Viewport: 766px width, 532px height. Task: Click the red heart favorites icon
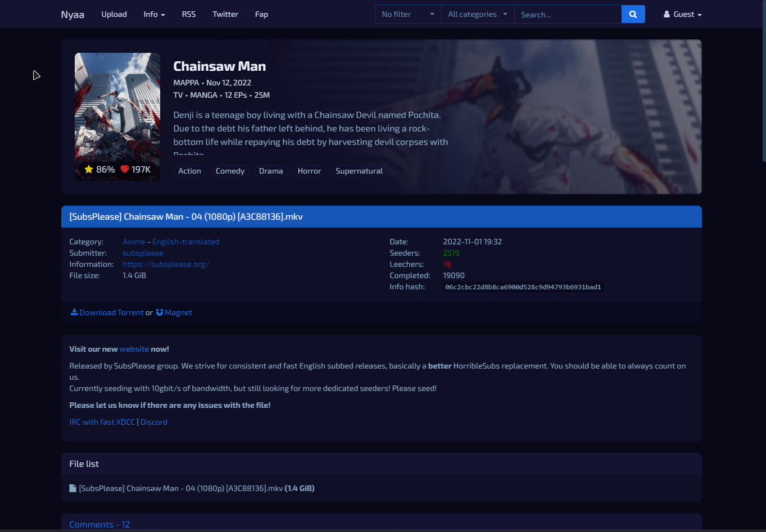click(x=125, y=170)
